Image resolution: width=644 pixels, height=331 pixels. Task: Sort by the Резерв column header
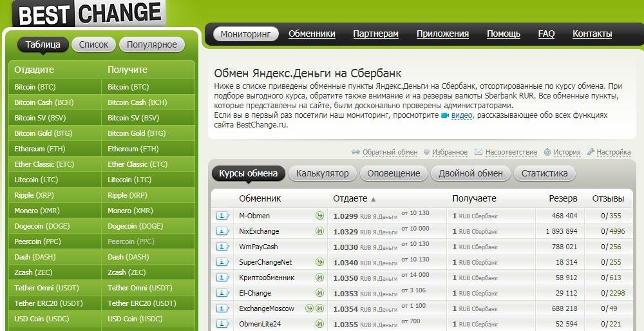coord(563,199)
